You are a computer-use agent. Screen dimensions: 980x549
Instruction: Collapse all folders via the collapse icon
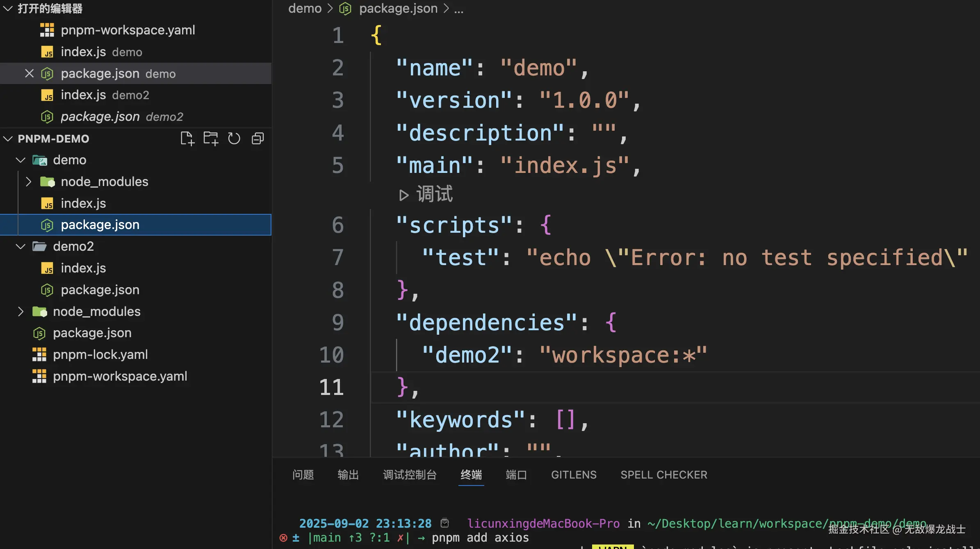point(258,138)
